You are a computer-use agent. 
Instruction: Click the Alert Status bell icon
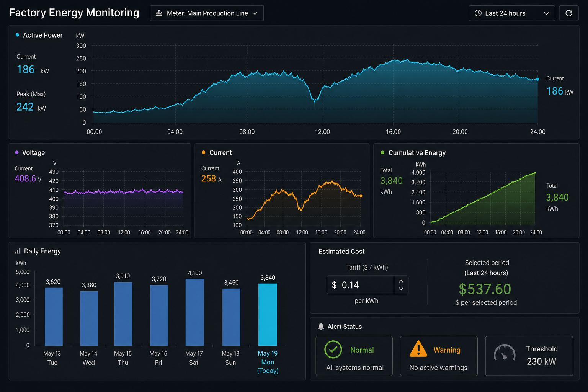321,327
